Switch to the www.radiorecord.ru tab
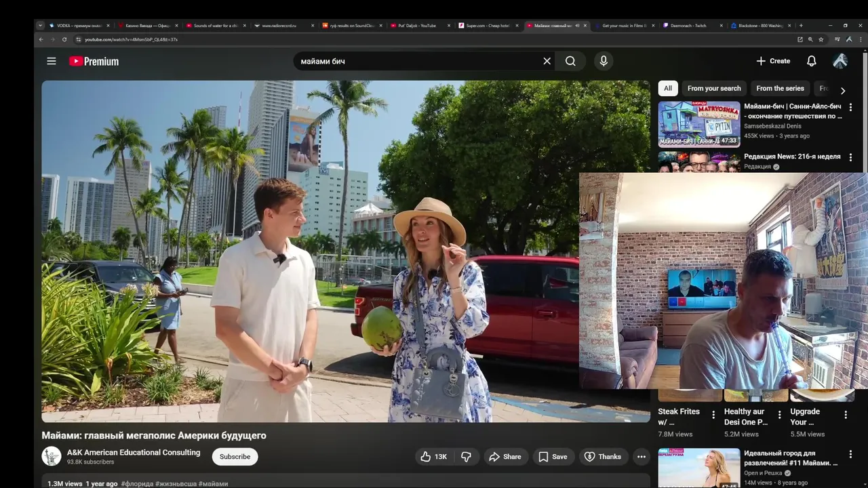This screenshot has height=488, width=868. [283, 26]
